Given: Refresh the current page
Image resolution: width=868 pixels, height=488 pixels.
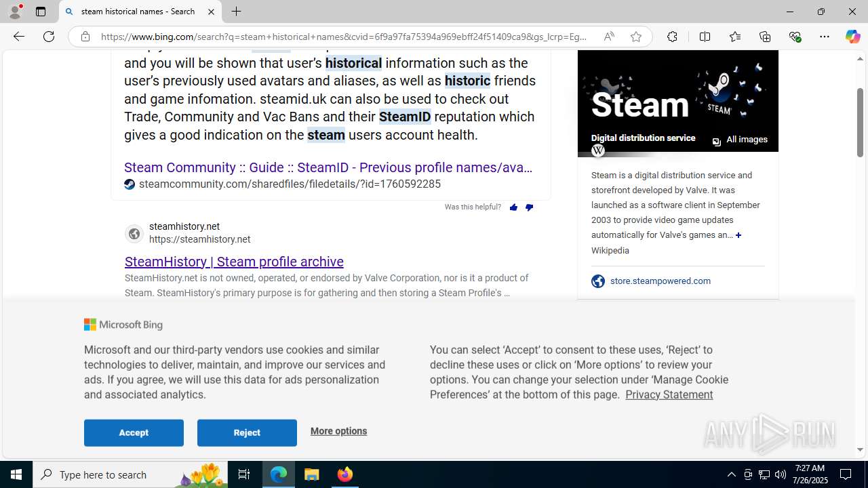Looking at the screenshot, I should 49,37.
